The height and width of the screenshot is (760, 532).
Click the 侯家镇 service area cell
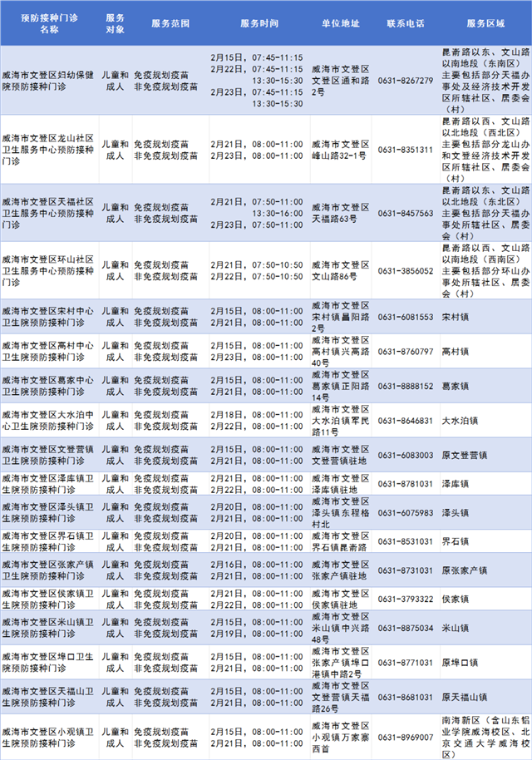pos(456,599)
